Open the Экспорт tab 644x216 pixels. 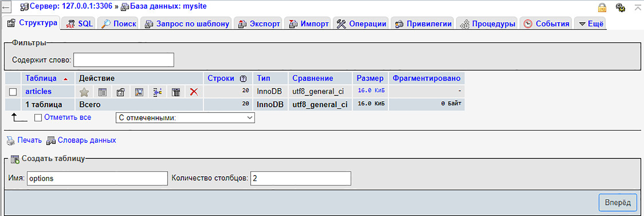pyautogui.click(x=259, y=24)
